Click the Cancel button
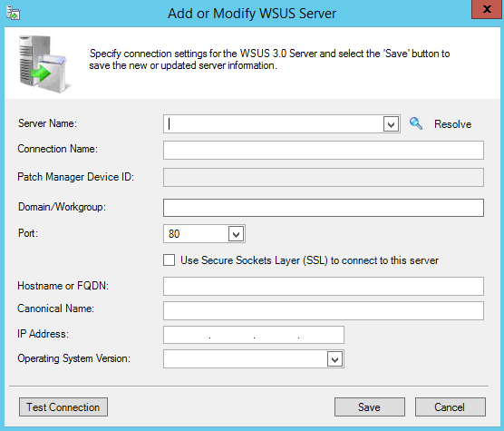Screen dimensions: 504x431 [450, 407]
